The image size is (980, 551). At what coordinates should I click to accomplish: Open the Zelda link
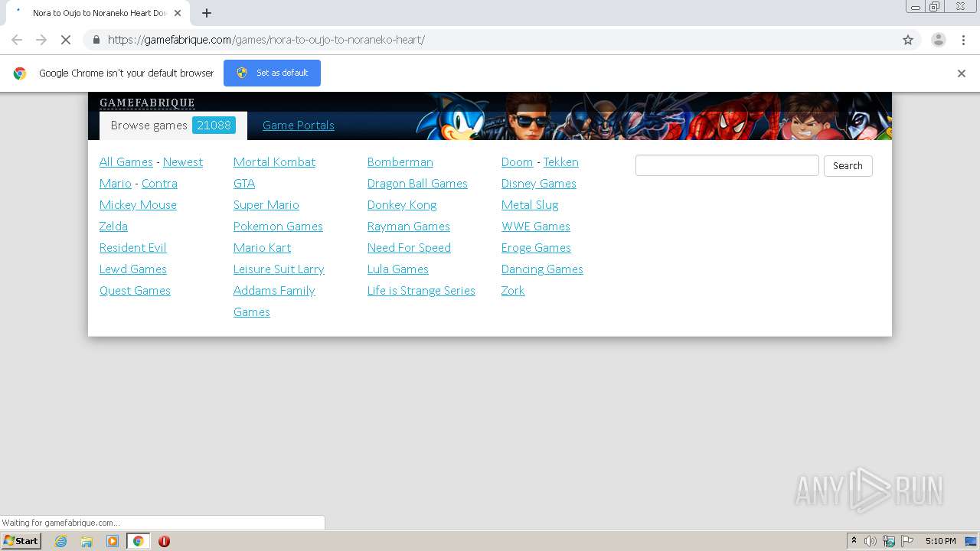tap(113, 227)
